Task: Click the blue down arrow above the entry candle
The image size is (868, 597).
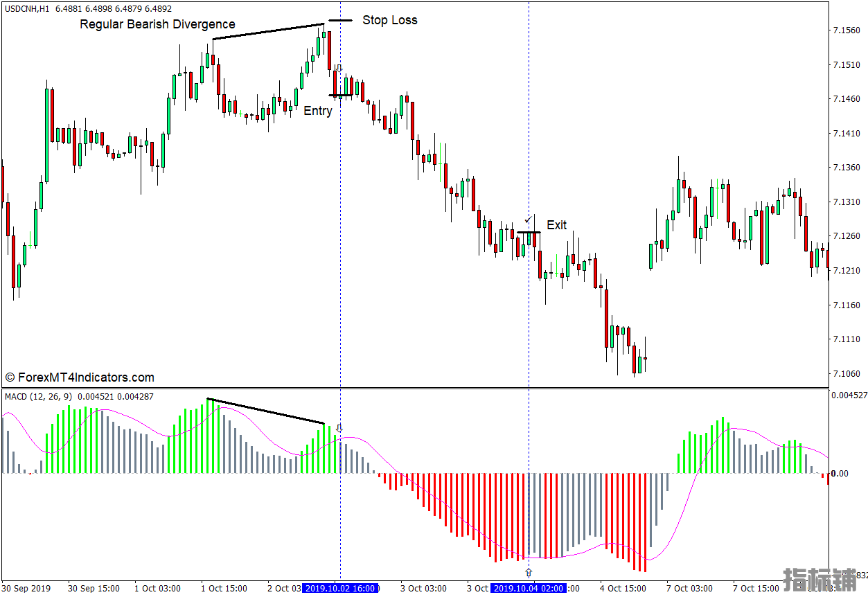Action: (x=339, y=68)
